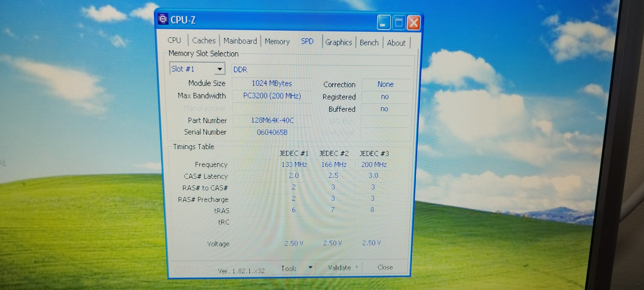
Task: Select the part number 128M64K-40C
Action: [272, 120]
